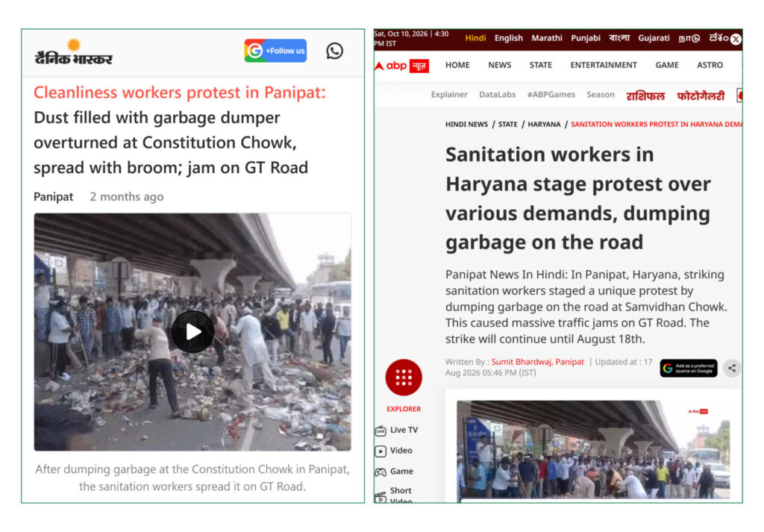Click the Constitution Chowk video caption text
Screen dimensions: 764x532
(x=192, y=478)
